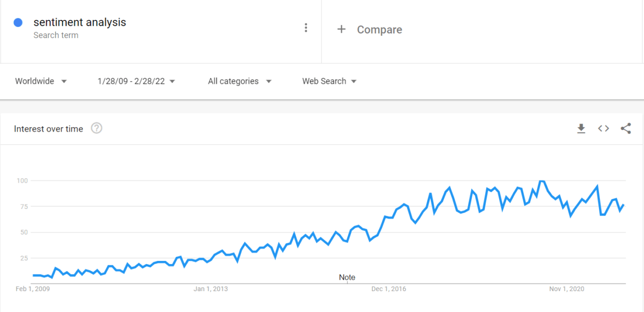Click the Compare search term field
This screenshot has height=312, width=644.
point(379,30)
